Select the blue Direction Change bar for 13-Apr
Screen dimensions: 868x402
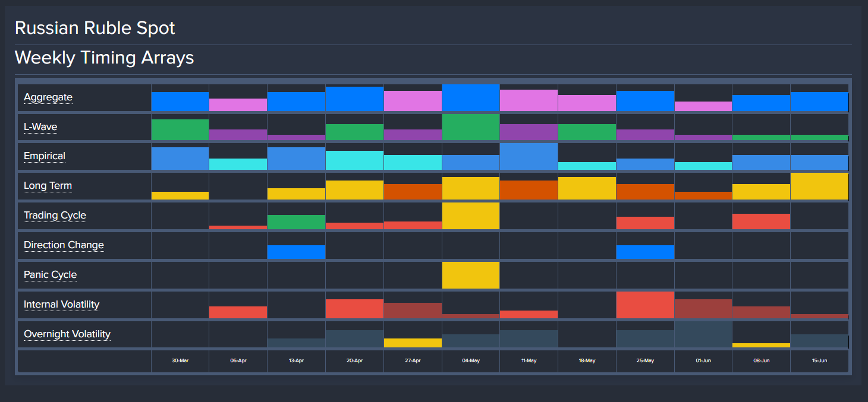click(296, 252)
